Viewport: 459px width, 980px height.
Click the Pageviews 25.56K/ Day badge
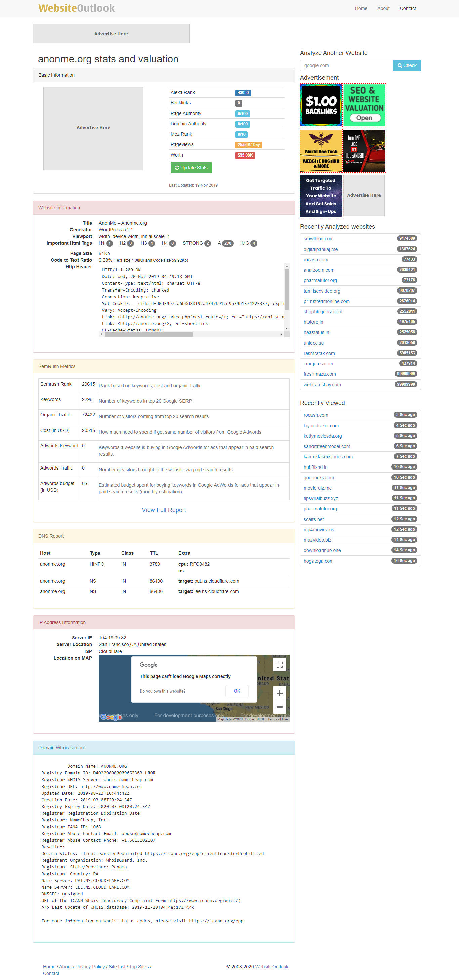[249, 144]
